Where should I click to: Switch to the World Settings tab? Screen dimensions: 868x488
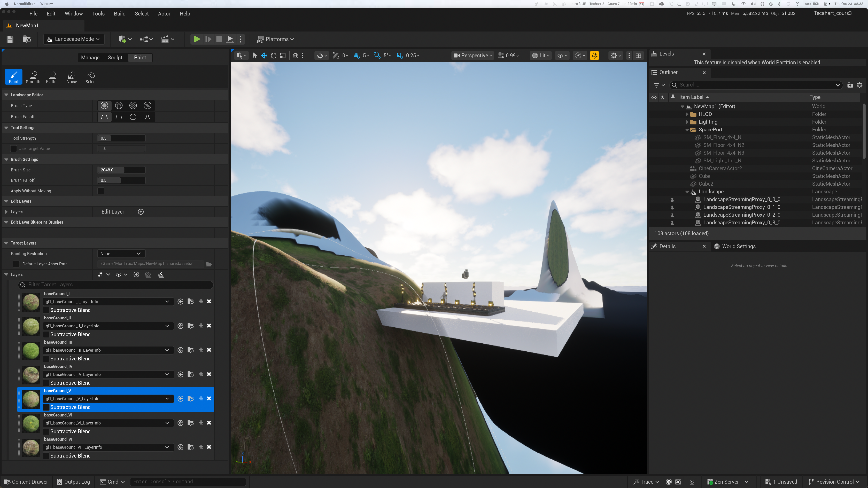[735, 247]
